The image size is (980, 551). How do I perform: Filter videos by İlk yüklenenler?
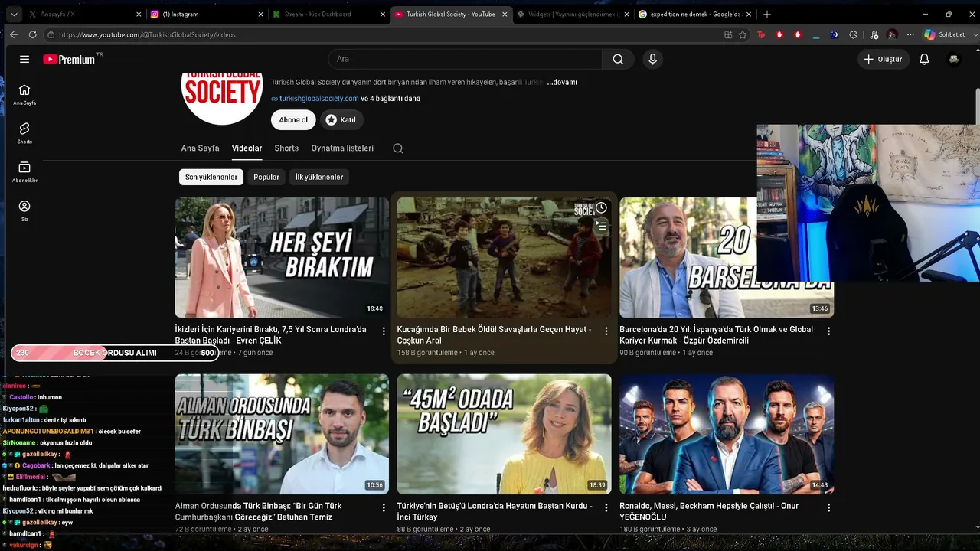319,177
